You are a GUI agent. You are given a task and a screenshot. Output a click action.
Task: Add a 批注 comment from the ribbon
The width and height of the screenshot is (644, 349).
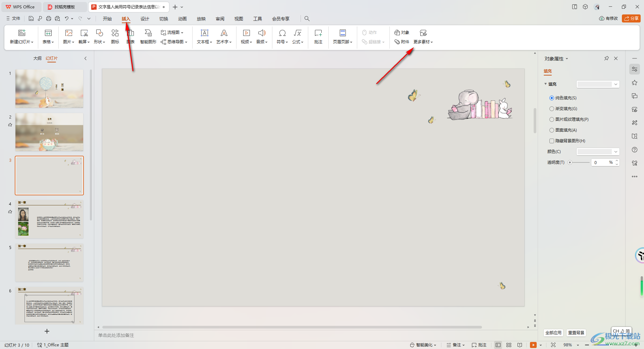point(318,37)
